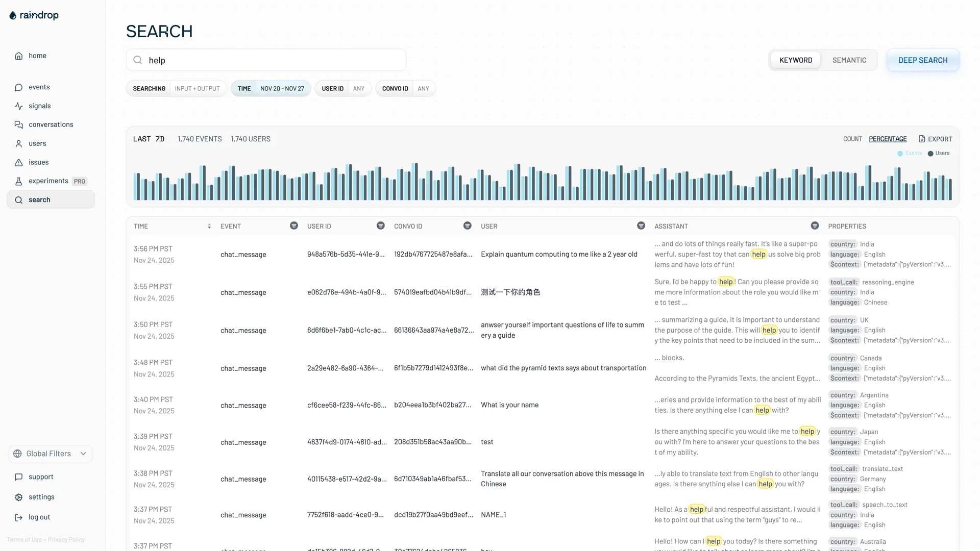The image size is (980, 551).
Task: Switch chart view to Count
Action: 852,139
